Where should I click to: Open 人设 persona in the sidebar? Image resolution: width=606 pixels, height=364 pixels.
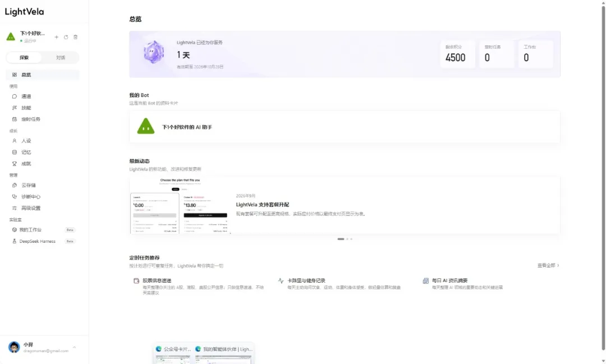point(43,141)
